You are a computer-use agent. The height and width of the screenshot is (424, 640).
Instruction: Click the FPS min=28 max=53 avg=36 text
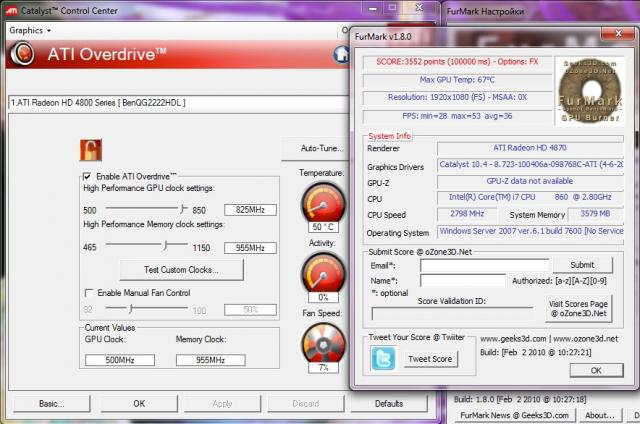(x=457, y=116)
